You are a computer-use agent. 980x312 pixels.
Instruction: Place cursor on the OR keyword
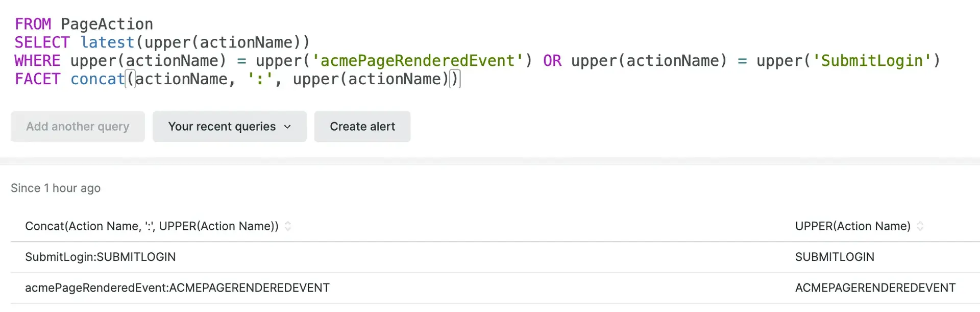(x=552, y=61)
